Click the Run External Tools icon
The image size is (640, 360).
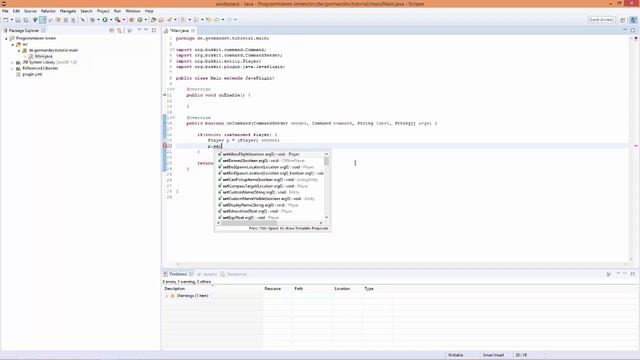point(118,20)
